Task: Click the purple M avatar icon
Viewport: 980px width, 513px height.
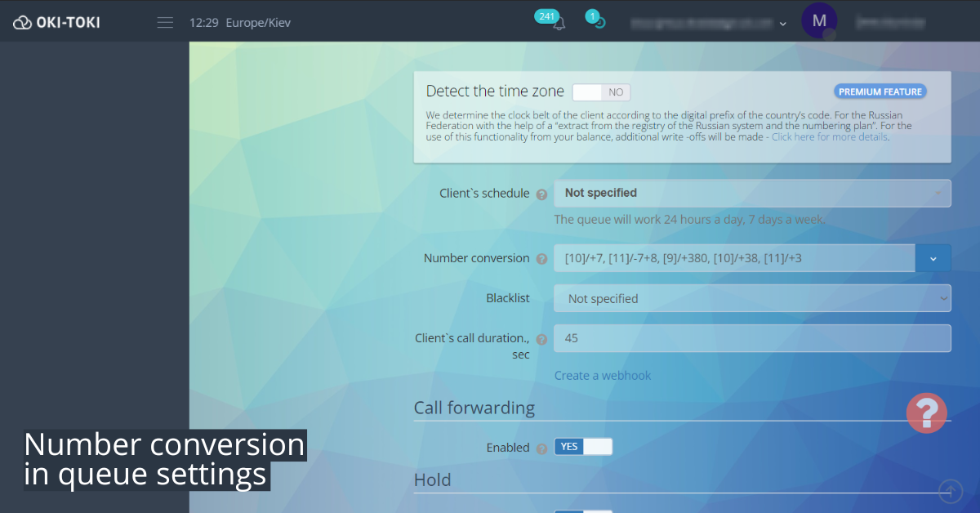Action: coord(819,20)
